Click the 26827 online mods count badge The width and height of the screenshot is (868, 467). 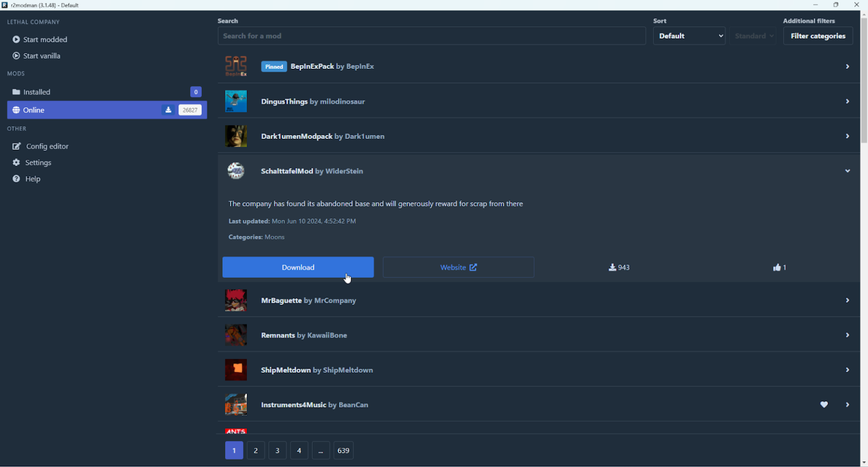tap(190, 110)
